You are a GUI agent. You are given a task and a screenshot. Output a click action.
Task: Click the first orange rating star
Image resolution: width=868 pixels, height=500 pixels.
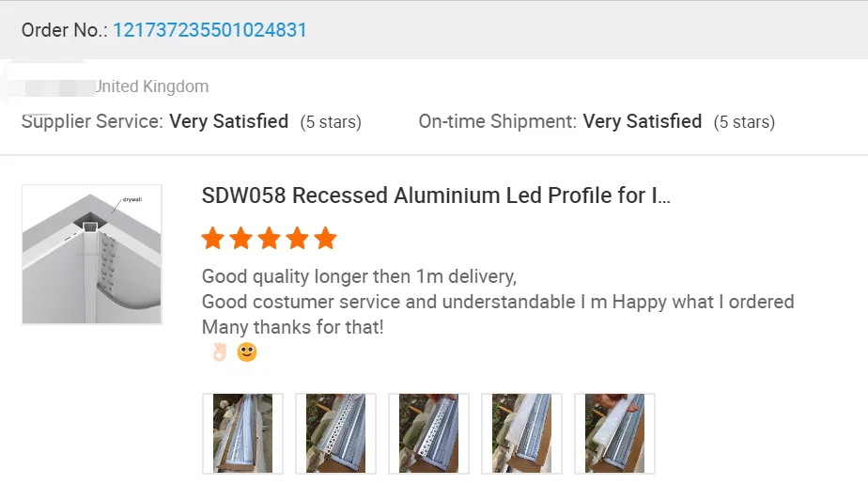click(213, 239)
